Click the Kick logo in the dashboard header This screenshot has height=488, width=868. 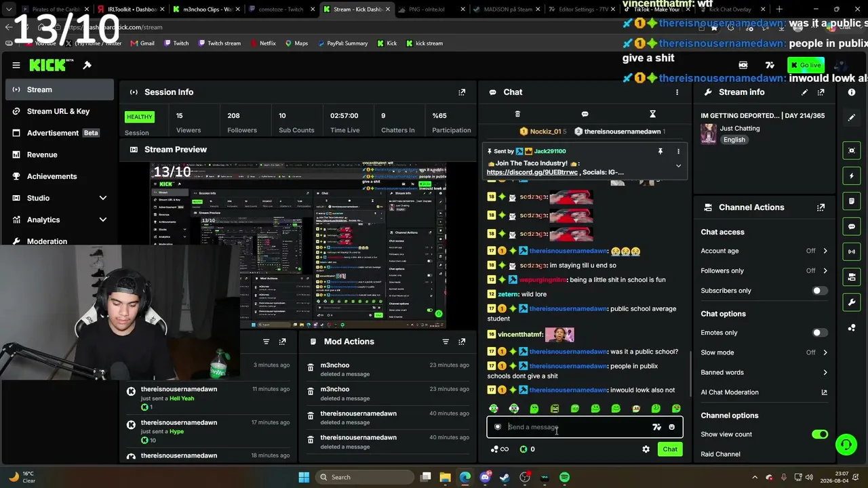coord(47,65)
